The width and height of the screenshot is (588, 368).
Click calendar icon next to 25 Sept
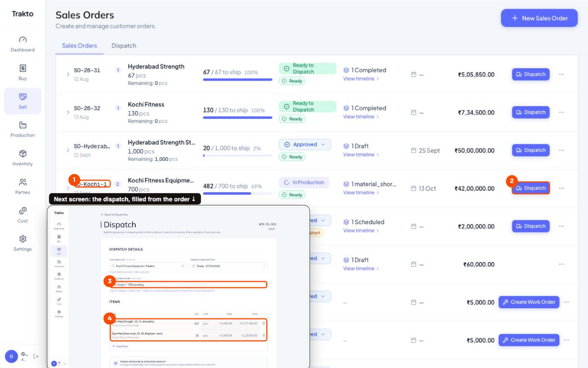414,150
